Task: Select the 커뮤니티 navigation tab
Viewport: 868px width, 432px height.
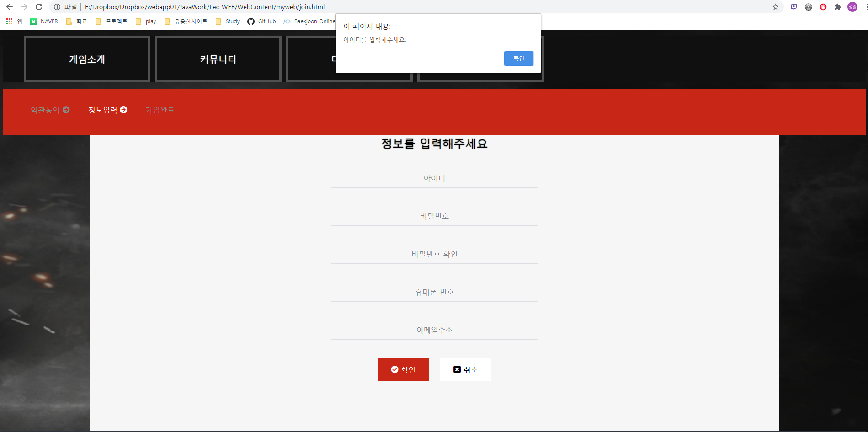Action: (218, 59)
